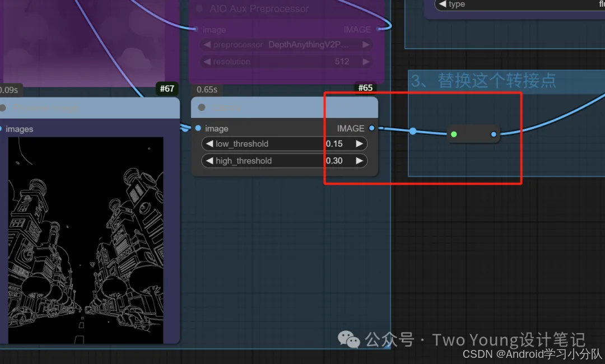Image resolution: width=605 pixels, height=364 pixels.
Task: Click the high_threshold value 0.30
Action: (x=334, y=161)
